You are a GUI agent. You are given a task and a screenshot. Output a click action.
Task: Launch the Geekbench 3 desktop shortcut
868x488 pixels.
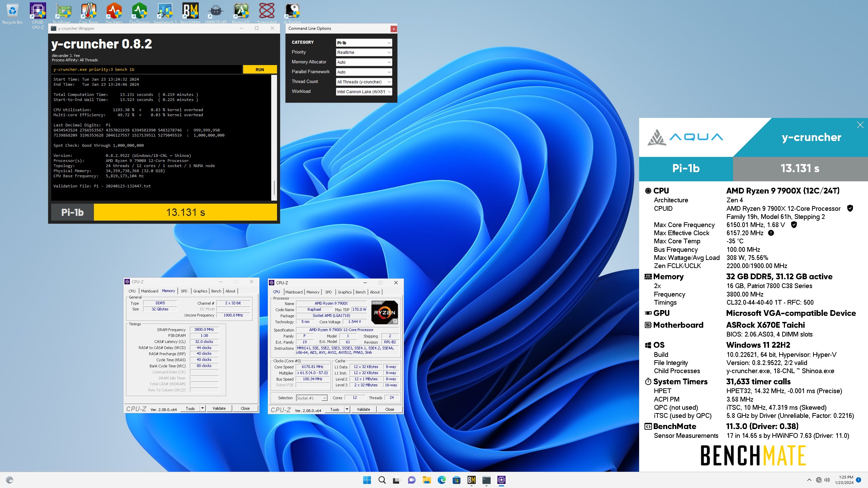point(165,13)
